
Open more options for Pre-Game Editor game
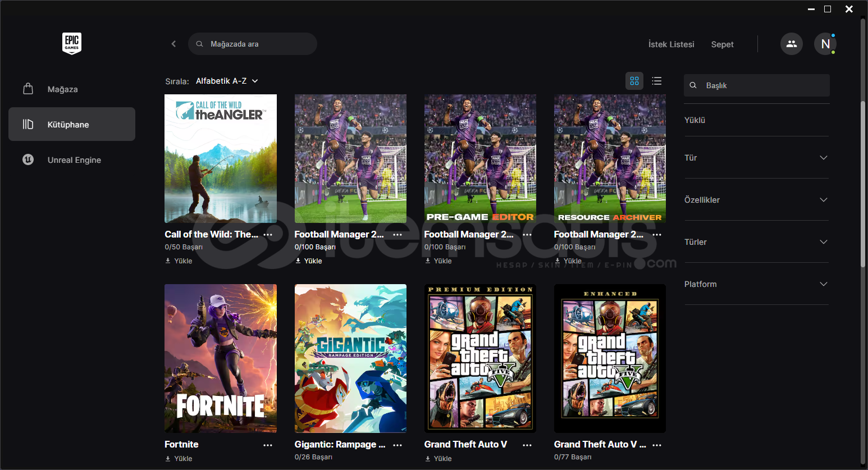click(x=527, y=235)
